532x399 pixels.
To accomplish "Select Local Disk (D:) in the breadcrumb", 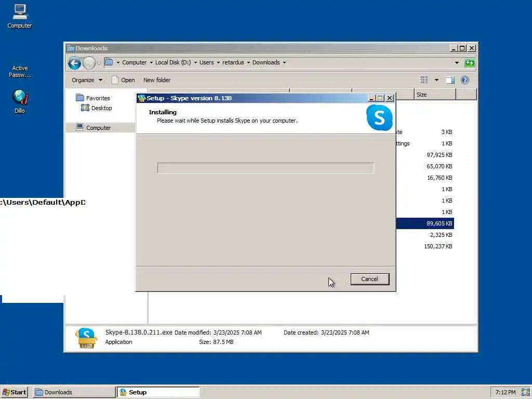I will click(x=173, y=62).
